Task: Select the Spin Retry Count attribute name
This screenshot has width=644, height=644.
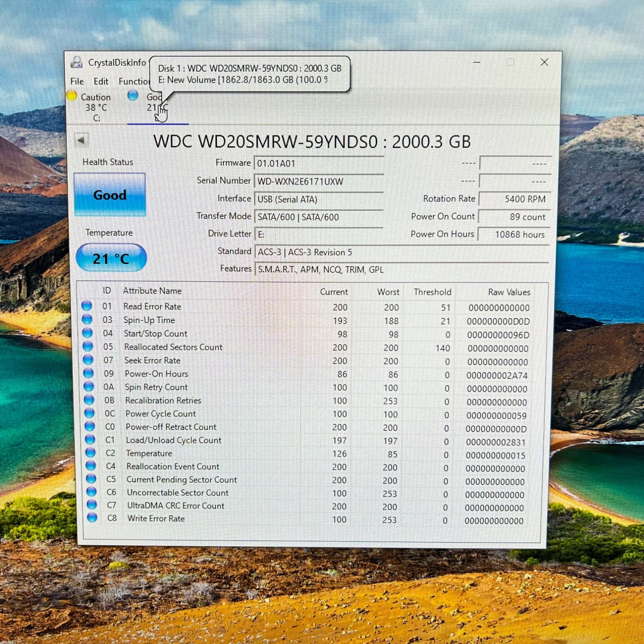Action: click(x=156, y=387)
